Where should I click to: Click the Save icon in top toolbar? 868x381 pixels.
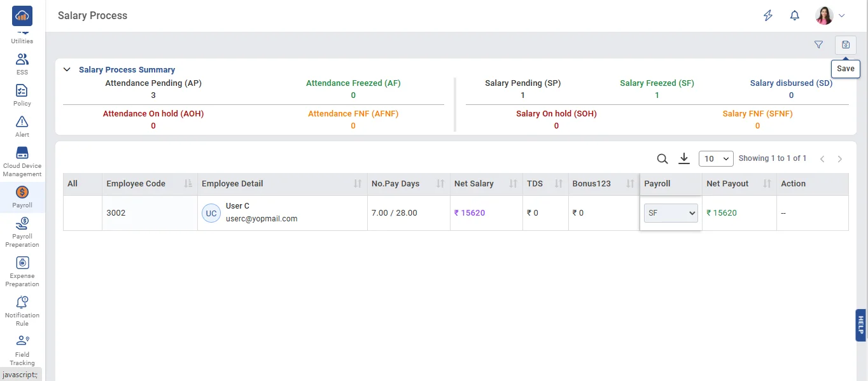coord(845,45)
